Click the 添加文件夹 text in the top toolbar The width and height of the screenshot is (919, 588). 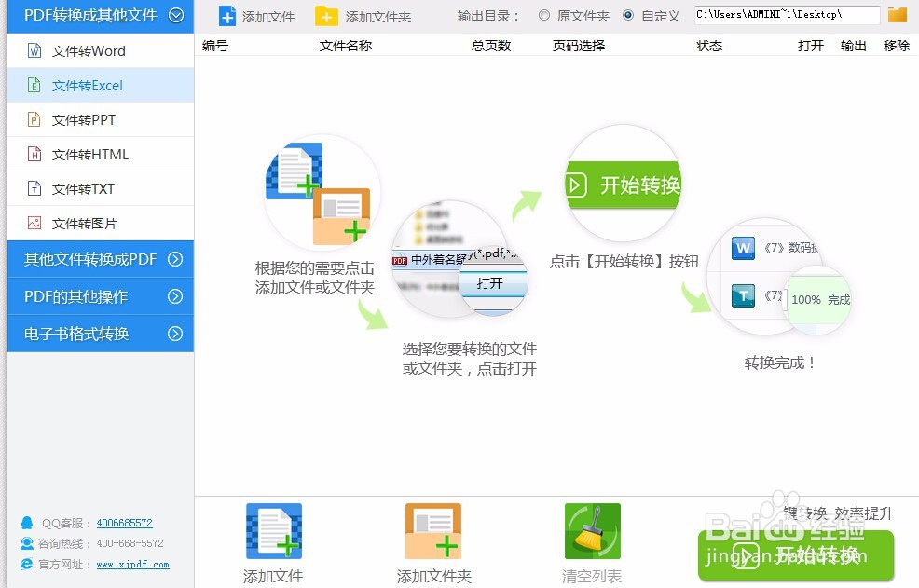378,17
